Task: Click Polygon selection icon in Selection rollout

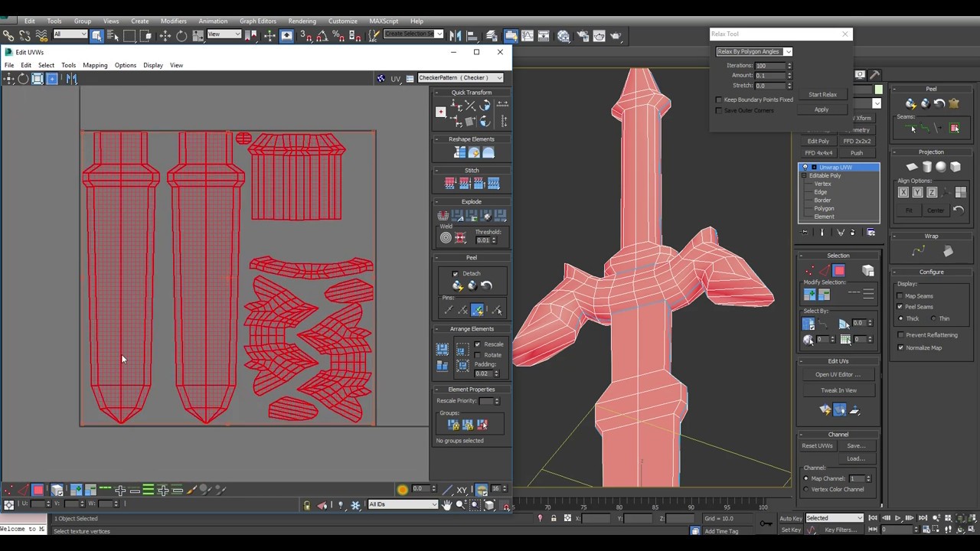Action: click(838, 270)
